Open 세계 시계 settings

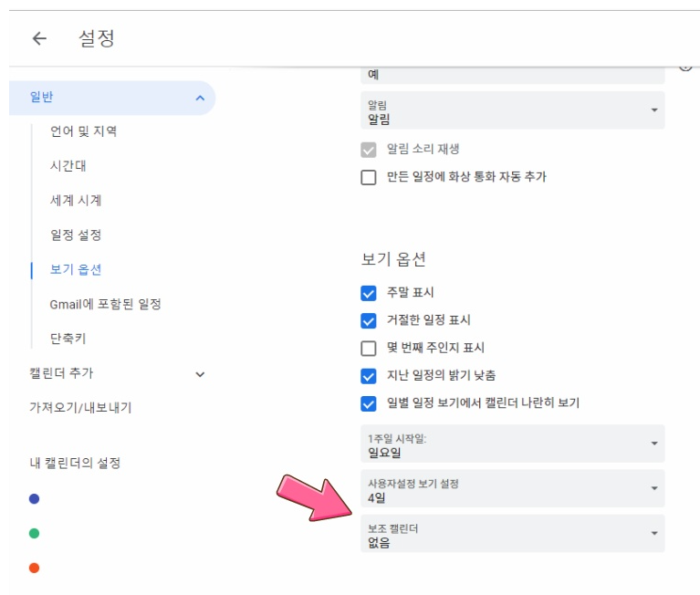(76, 200)
